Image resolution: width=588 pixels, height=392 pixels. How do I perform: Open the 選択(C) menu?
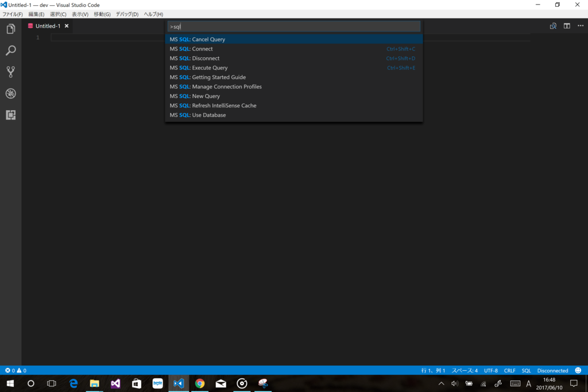58,14
